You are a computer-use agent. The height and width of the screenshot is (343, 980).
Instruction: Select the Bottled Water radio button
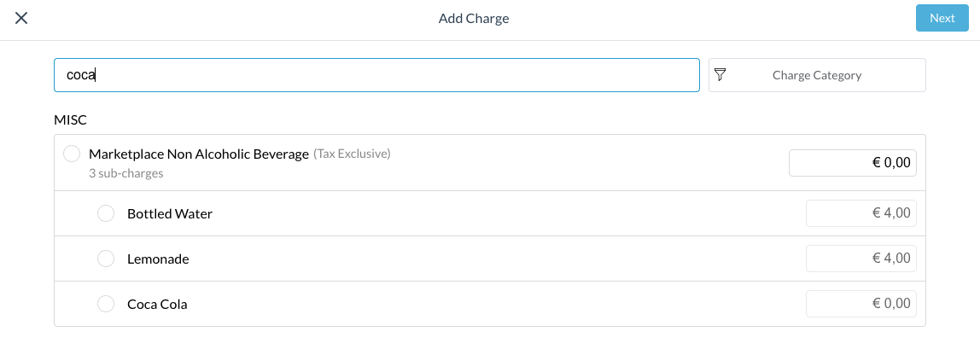pos(106,213)
